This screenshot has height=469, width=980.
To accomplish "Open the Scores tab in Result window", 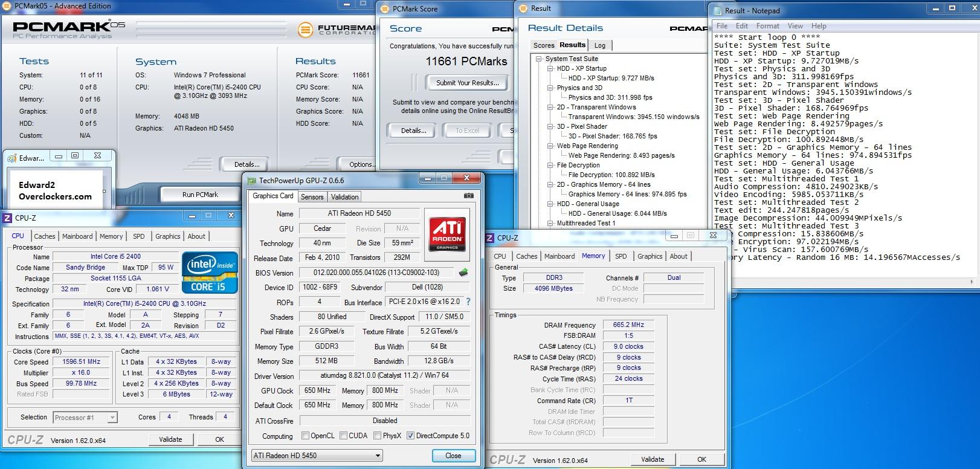I will pos(544,45).
